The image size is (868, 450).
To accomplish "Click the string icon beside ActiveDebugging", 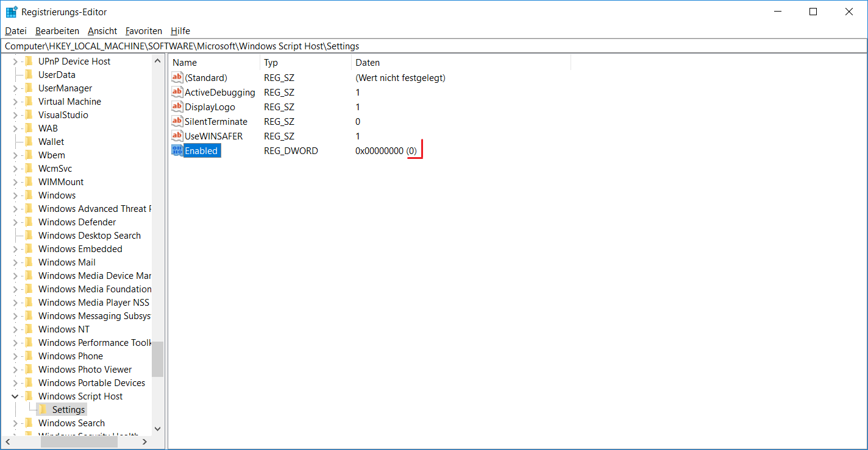I will [x=177, y=92].
